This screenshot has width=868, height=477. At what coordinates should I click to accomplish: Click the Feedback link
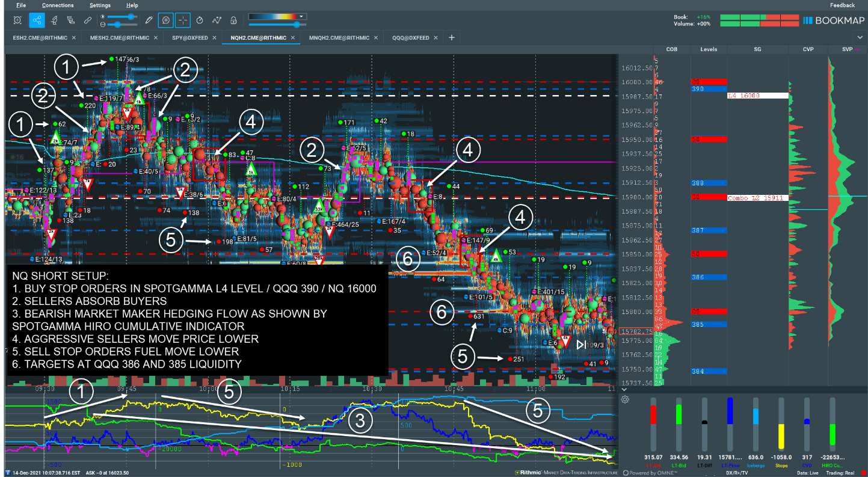click(842, 5)
